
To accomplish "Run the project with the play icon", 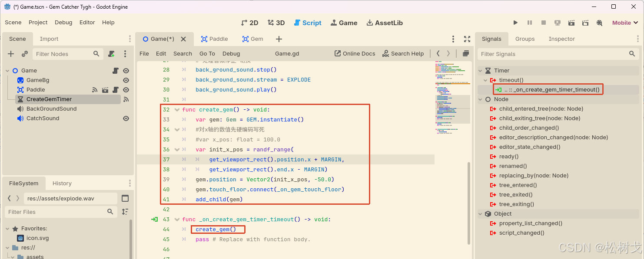I will point(515,23).
